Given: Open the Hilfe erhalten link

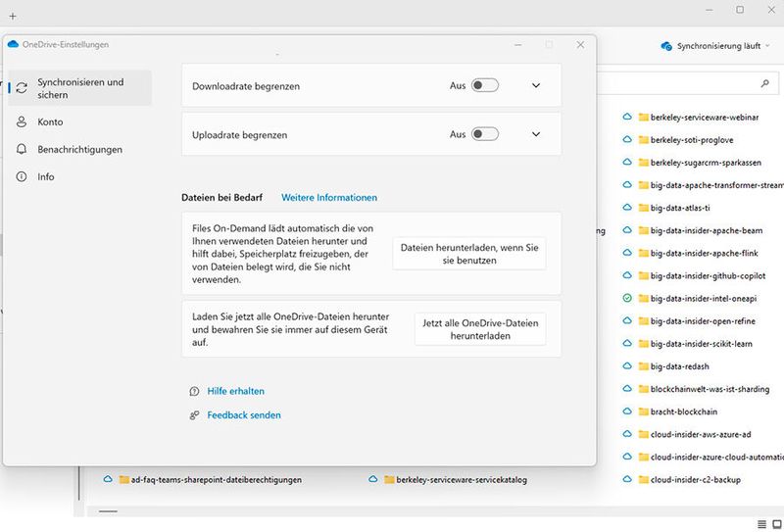Looking at the screenshot, I should coord(235,392).
